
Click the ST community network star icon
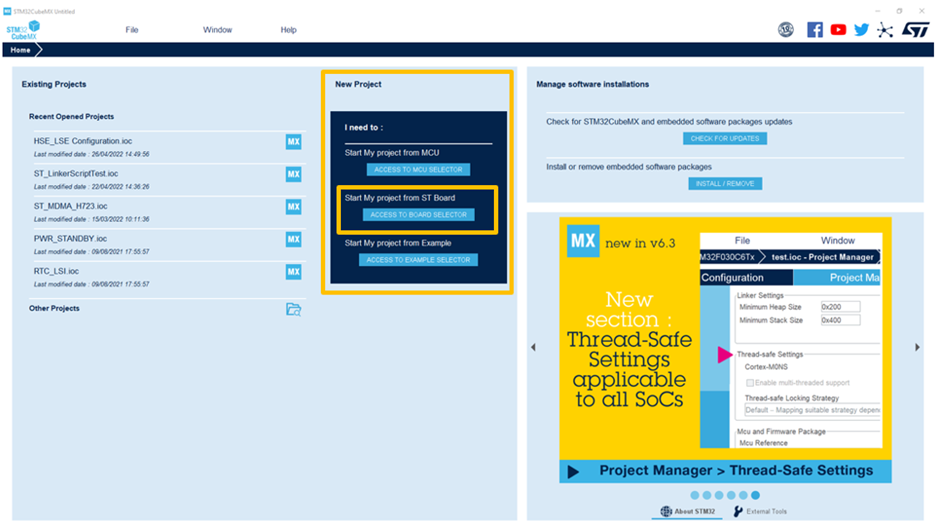click(885, 30)
